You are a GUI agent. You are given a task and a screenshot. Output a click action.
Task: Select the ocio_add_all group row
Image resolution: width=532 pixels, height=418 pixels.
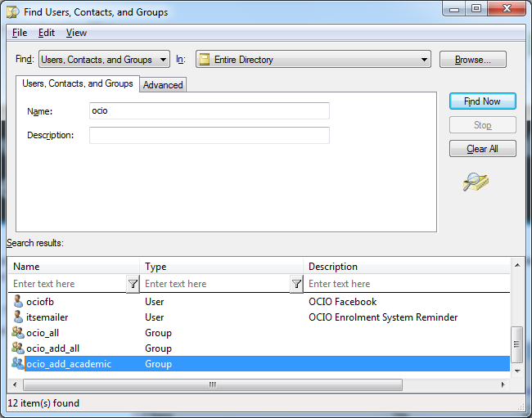point(260,348)
